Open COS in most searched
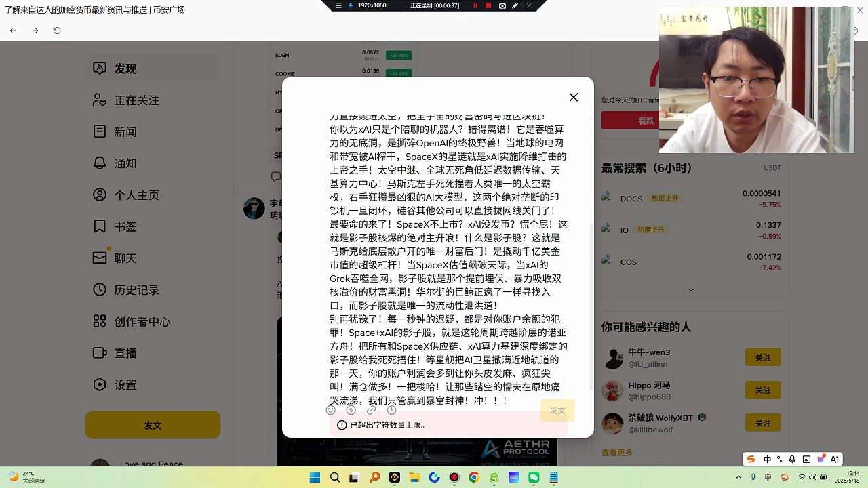 pos(691,262)
